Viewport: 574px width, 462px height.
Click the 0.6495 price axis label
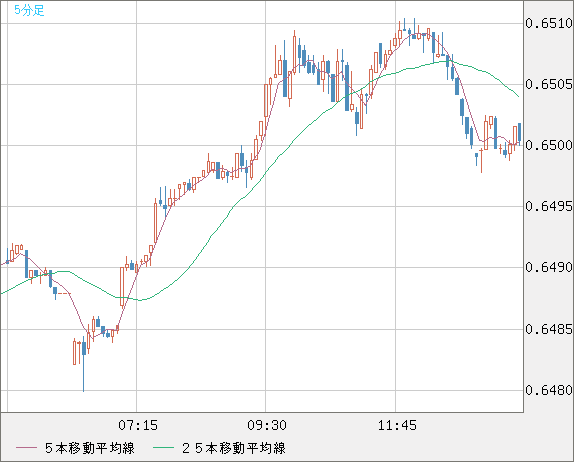(549, 206)
